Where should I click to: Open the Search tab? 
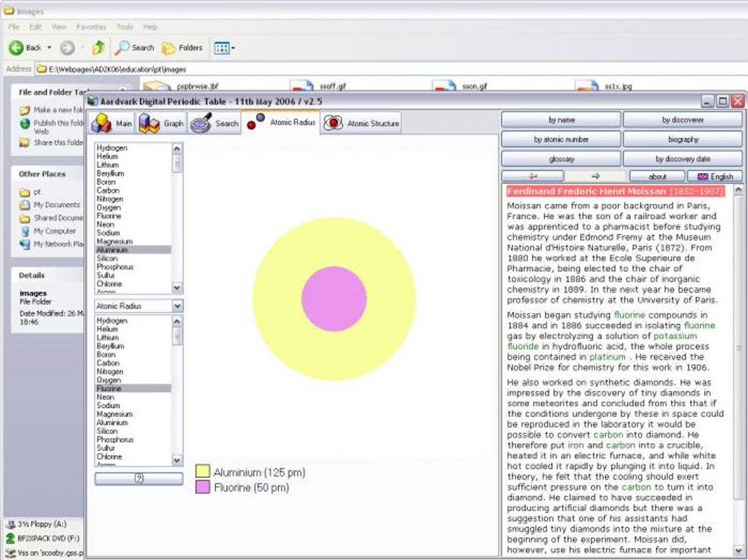[x=215, y=123]
